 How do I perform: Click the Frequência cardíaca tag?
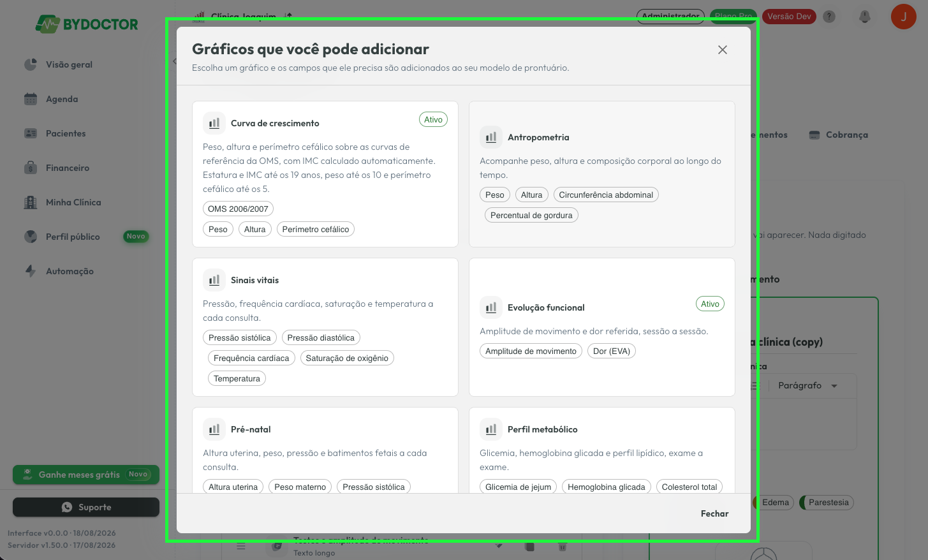[x=251, y=358]
